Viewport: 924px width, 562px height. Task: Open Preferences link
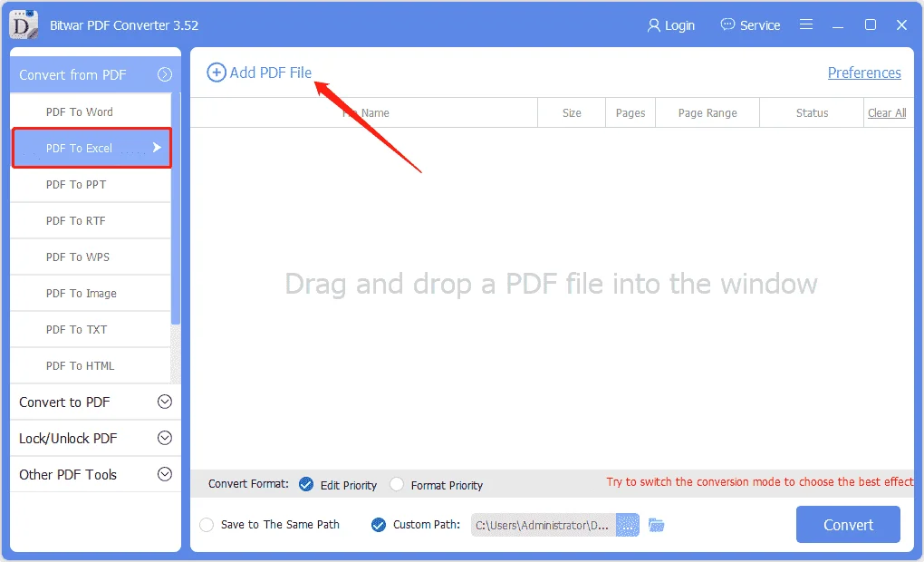[x=864, y=73]
